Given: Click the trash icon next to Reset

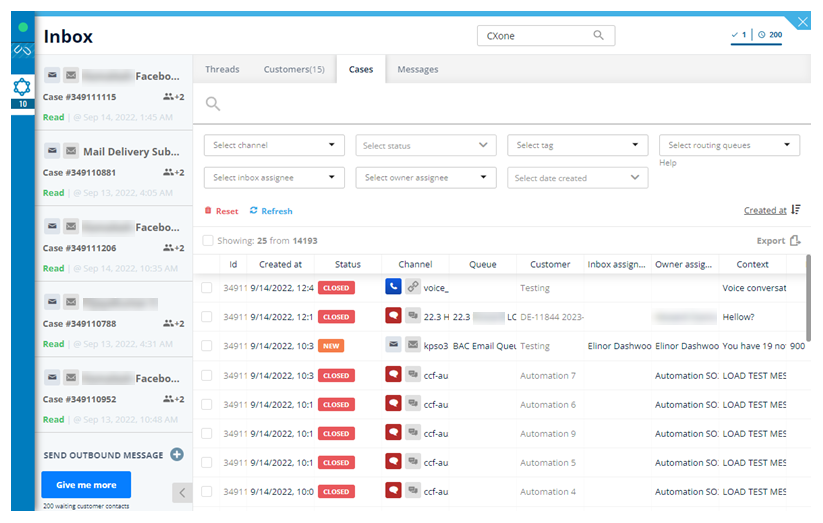Looking at the screenshot, I should point(208,211).
